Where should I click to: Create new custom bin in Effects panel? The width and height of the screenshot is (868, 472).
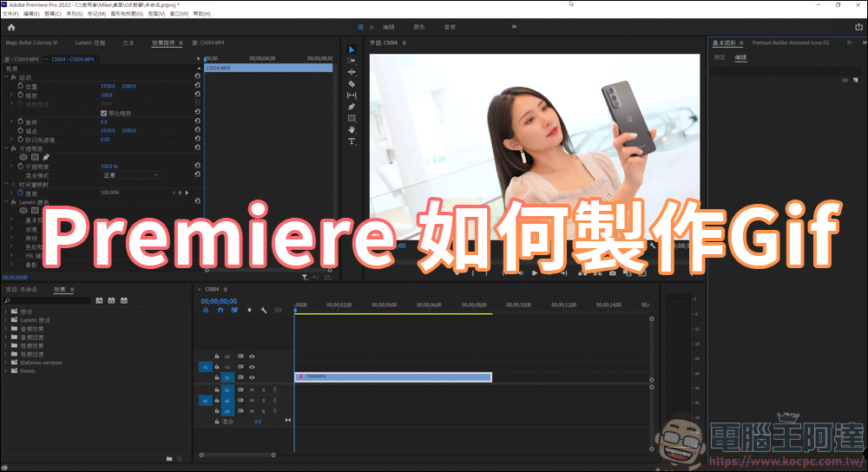coord(169,458)
